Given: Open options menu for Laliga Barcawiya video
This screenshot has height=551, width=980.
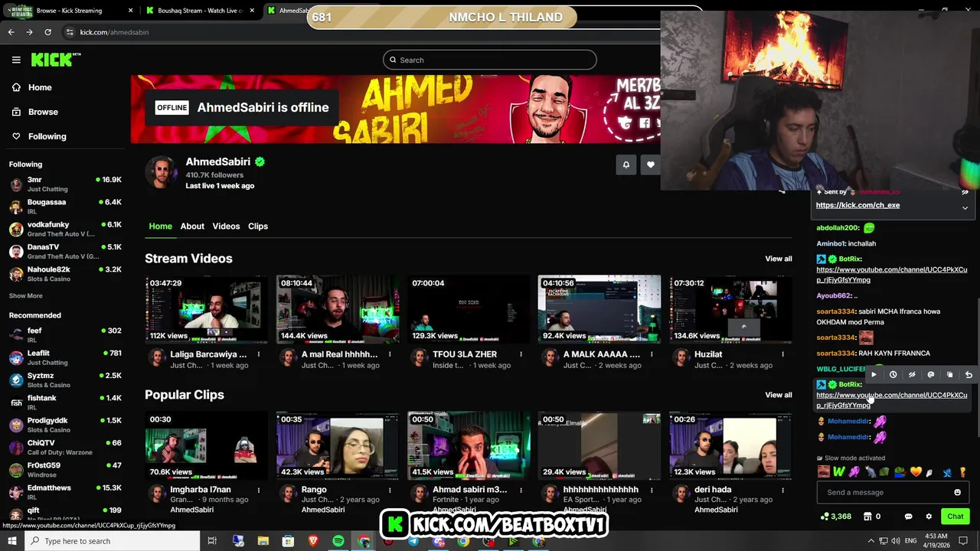Looking at the screenshot, I should 259,354.
